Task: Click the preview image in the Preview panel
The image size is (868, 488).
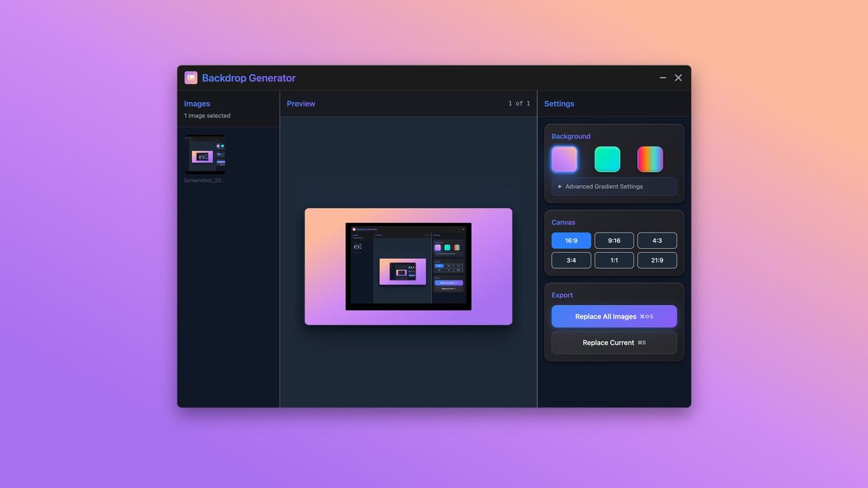Action: click(408, 266)
